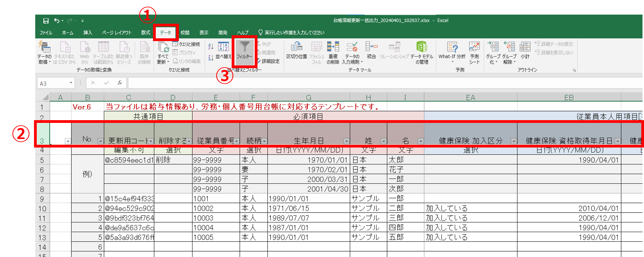644x257 pixels.
Task: Switch to the ページ レイアウト tab
Action: 117,33
